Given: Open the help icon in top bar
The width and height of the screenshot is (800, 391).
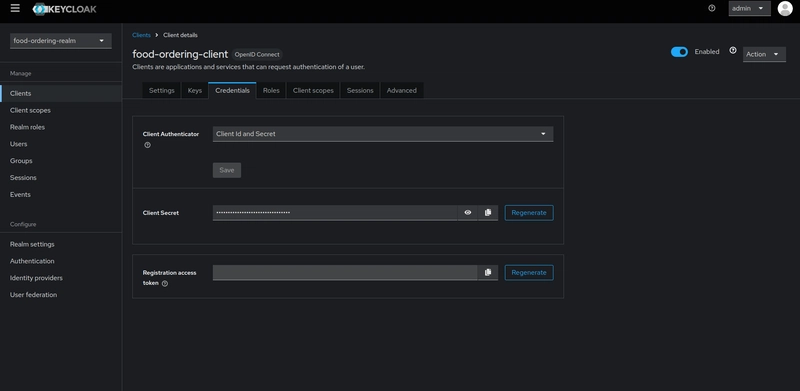Looking at the screenshot, I should pos(712,8).
